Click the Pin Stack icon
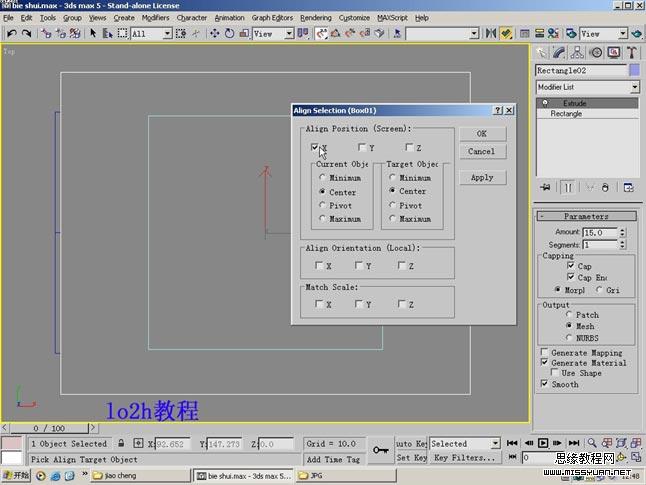The width and height of the screenshot is (646, 485). (545, 188)
